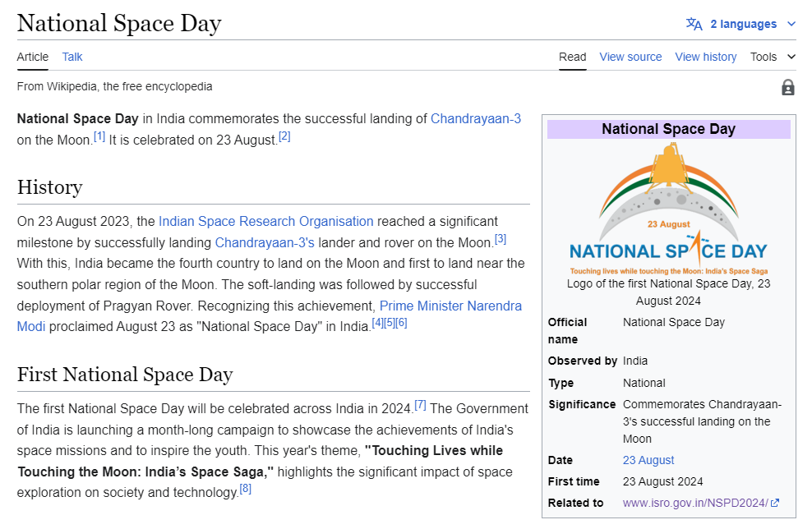Screen dimensions: 812x529
Task: Open the Indian Space Research Organisation link
Action: (265, 222)
